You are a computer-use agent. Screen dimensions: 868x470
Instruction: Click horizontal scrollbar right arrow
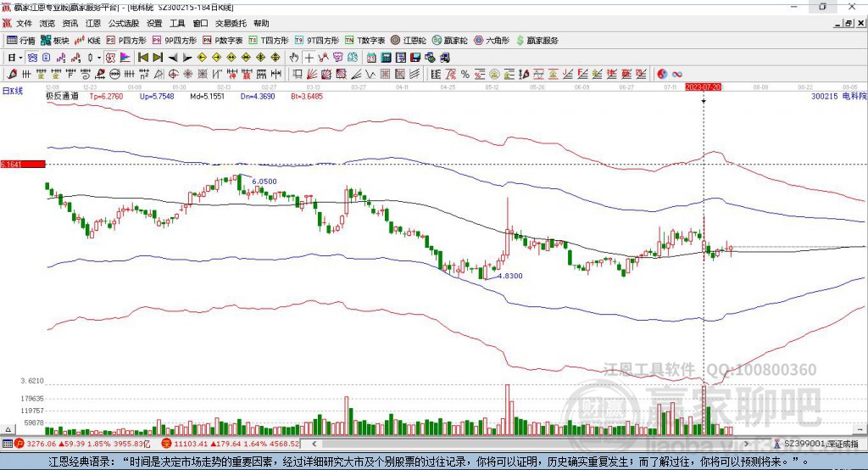(x=746, y=444)
